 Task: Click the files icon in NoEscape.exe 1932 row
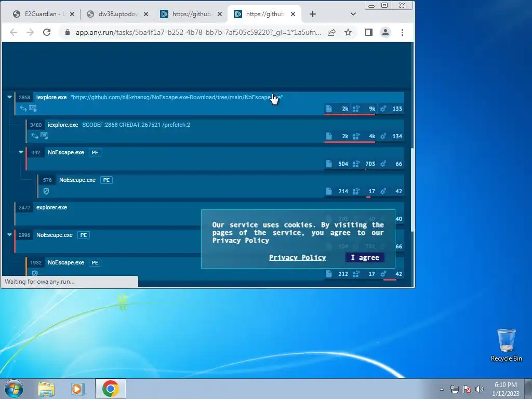(x=329, y=273)
